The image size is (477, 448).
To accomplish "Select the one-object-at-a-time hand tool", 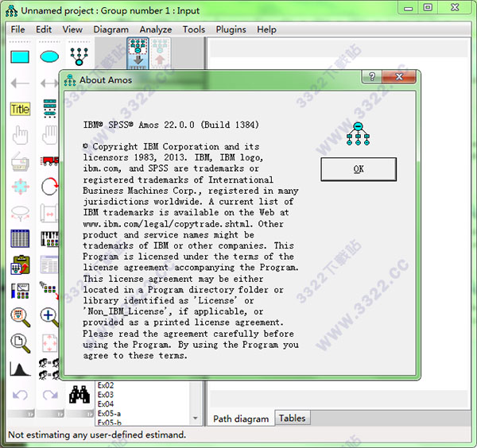I will pos(20,135).
